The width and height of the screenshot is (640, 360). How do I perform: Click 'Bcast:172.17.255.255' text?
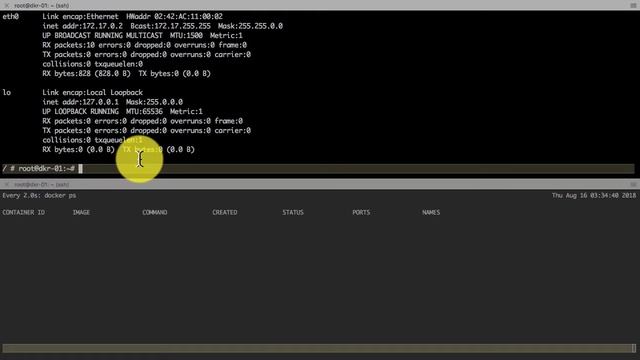171,26
